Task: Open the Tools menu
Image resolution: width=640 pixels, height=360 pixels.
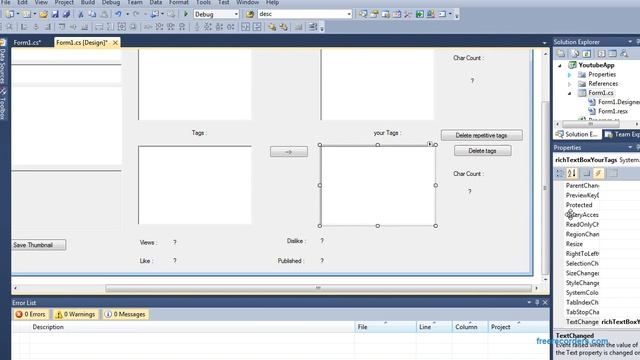Action: click(x=203, y=2)
